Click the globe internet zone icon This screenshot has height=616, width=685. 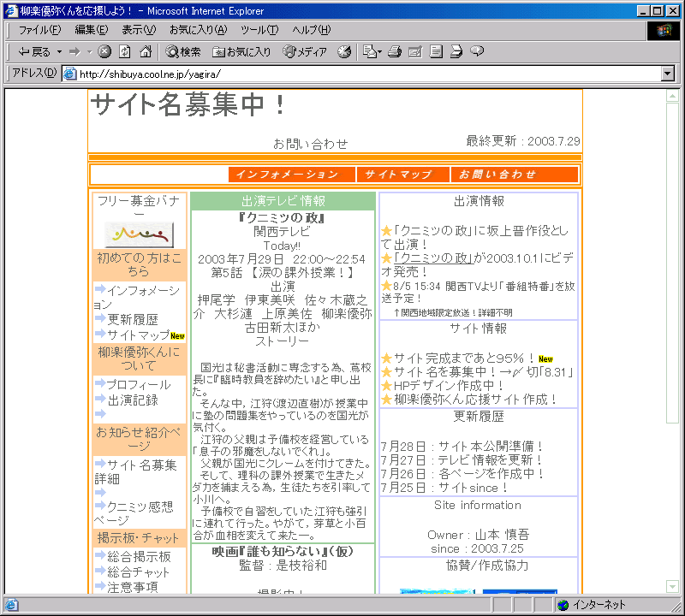(563, 605)
